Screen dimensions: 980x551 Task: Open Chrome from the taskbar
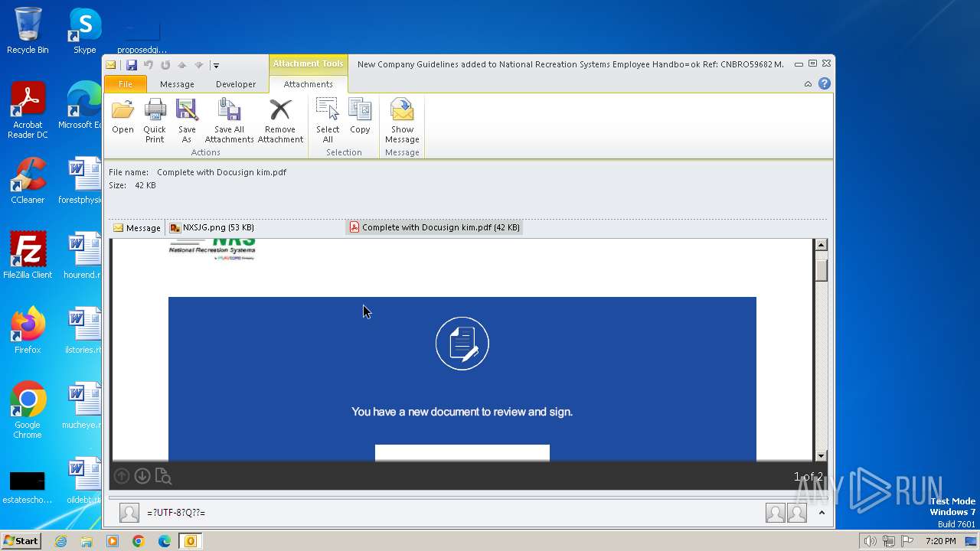coord(139,541)
